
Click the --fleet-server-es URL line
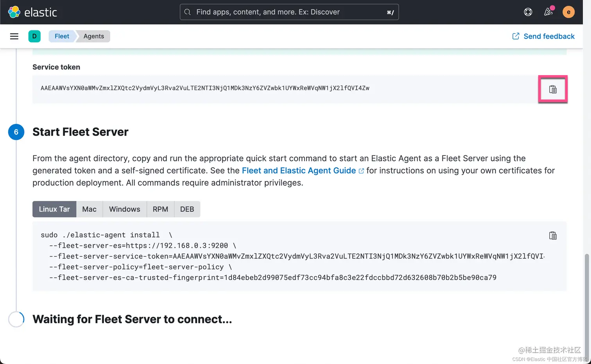[143, 246]
